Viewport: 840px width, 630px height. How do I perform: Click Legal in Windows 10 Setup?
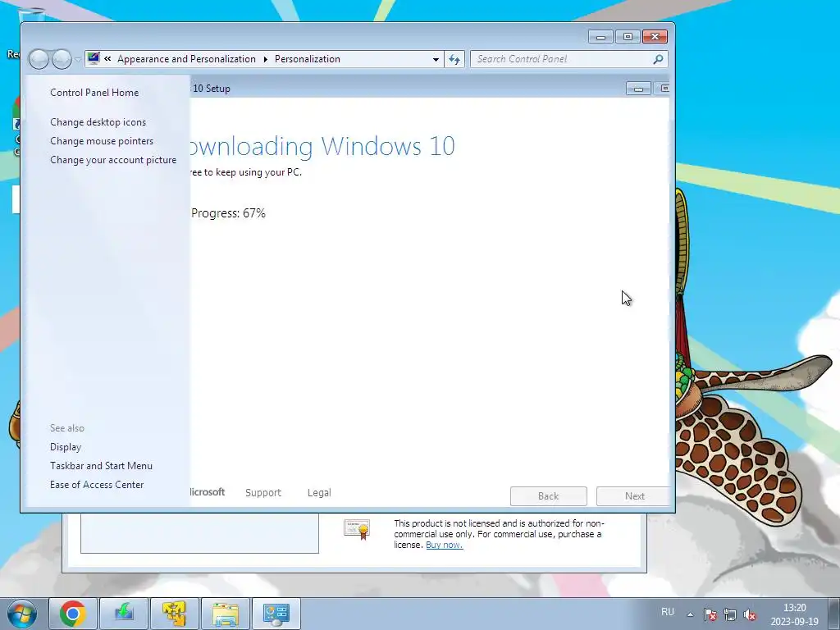[x=319, y=492]
